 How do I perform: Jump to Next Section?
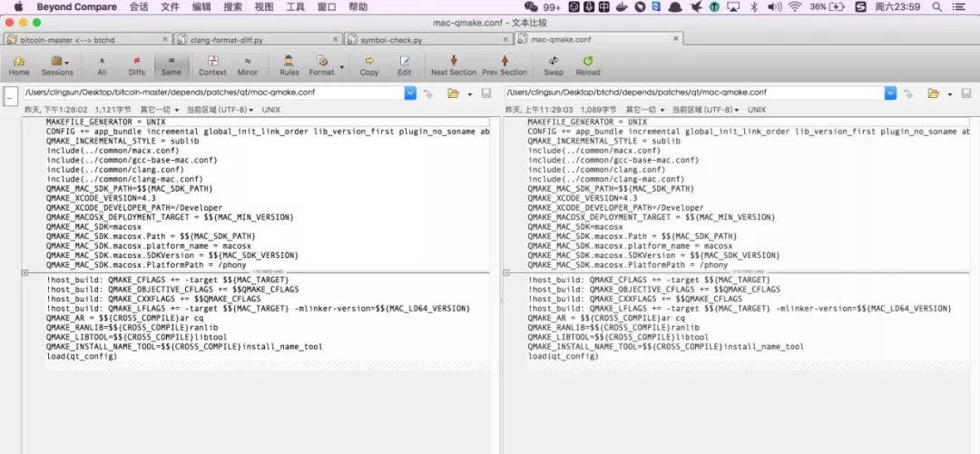coord(454,65)
